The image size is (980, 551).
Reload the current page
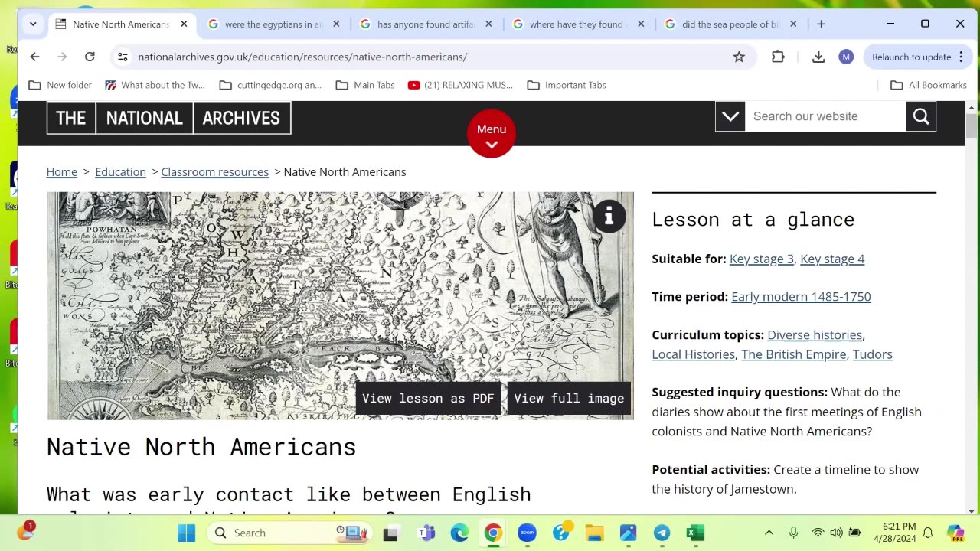(90, 57)
